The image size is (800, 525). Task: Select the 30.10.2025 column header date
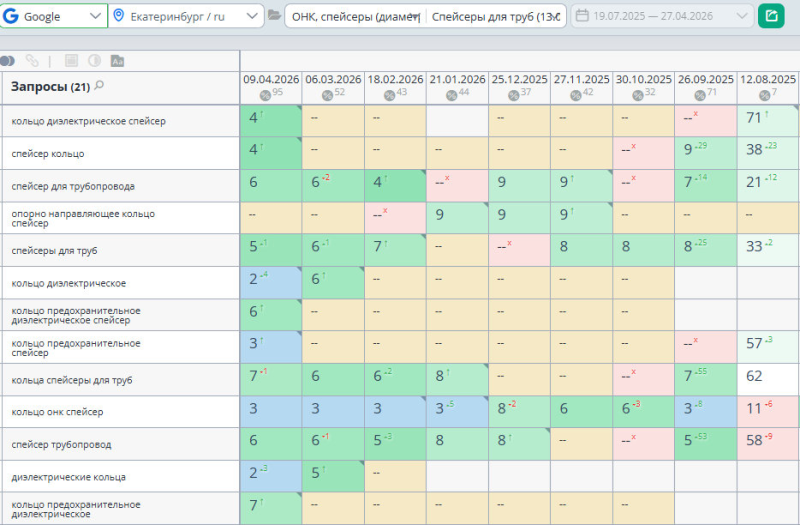[644, 80]
